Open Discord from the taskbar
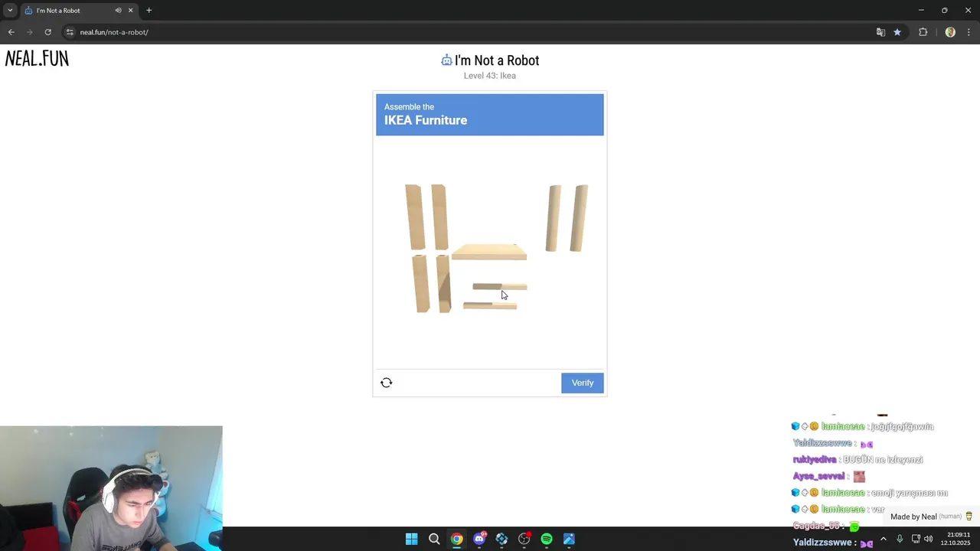980x551 pixels. click(479, 539)
